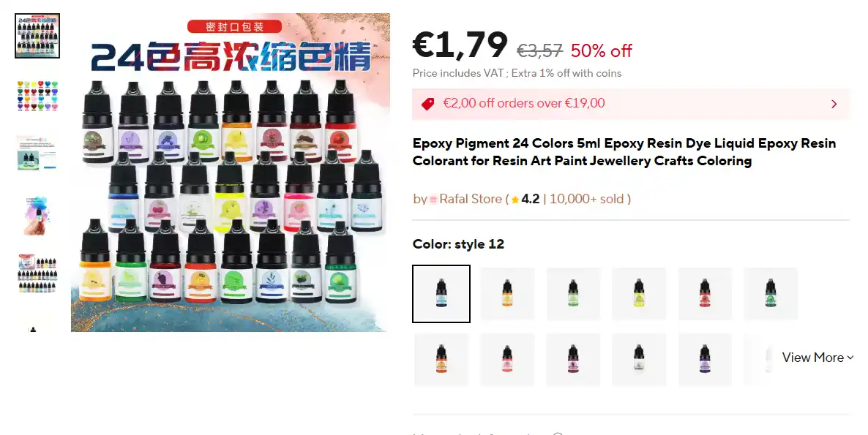
Task: Show the heart-shaped color samples thumbnail
Action: [x=37, y=96]
